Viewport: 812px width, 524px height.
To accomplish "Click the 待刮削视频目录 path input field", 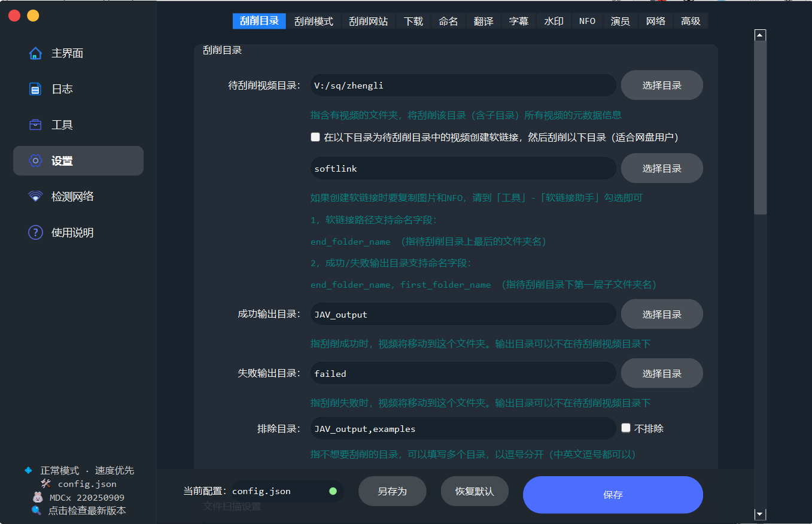I will pos(463,86).
